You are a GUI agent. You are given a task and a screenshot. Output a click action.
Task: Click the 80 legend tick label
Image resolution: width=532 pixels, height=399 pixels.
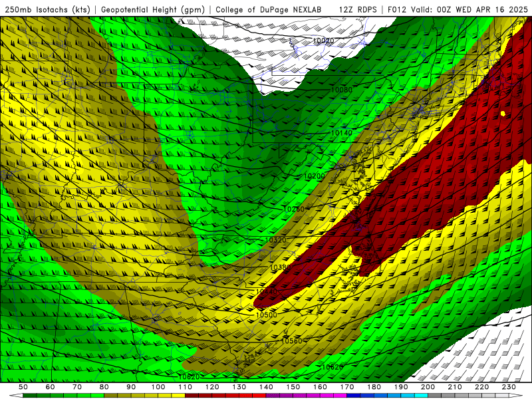[x=104, y=387]
